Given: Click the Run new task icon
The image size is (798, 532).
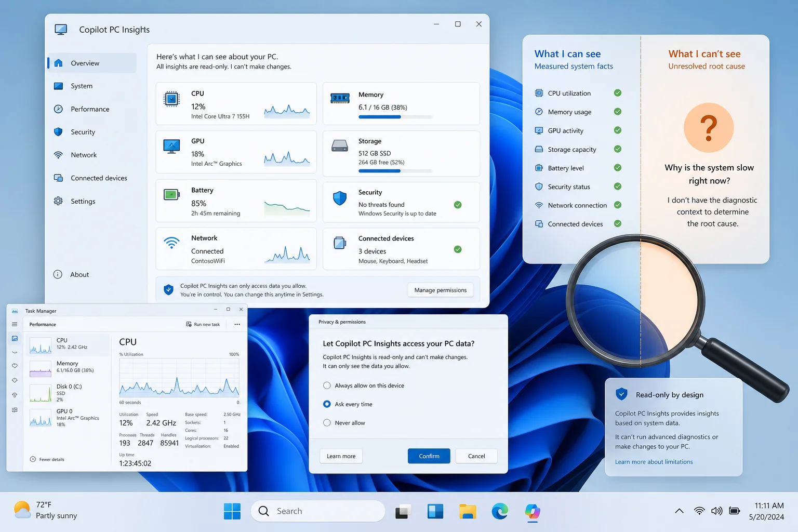Looking at the screenshot, I should [x=189, y=324].
